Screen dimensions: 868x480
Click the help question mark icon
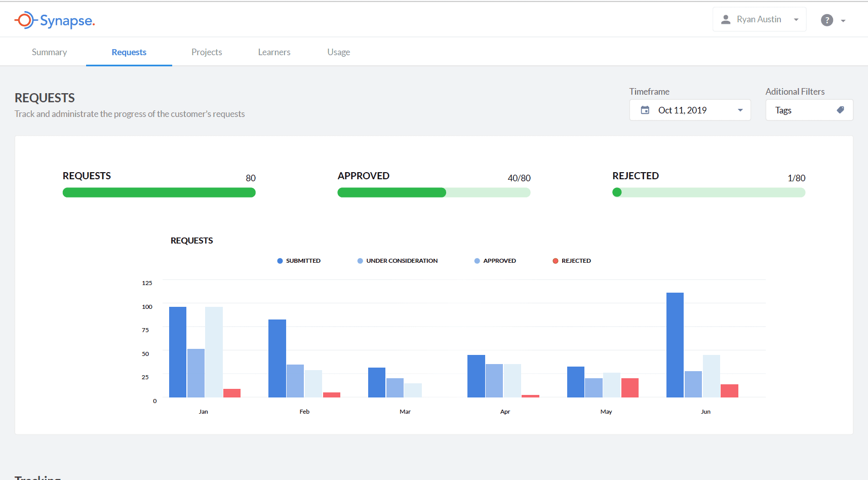(x=827, y=20)
